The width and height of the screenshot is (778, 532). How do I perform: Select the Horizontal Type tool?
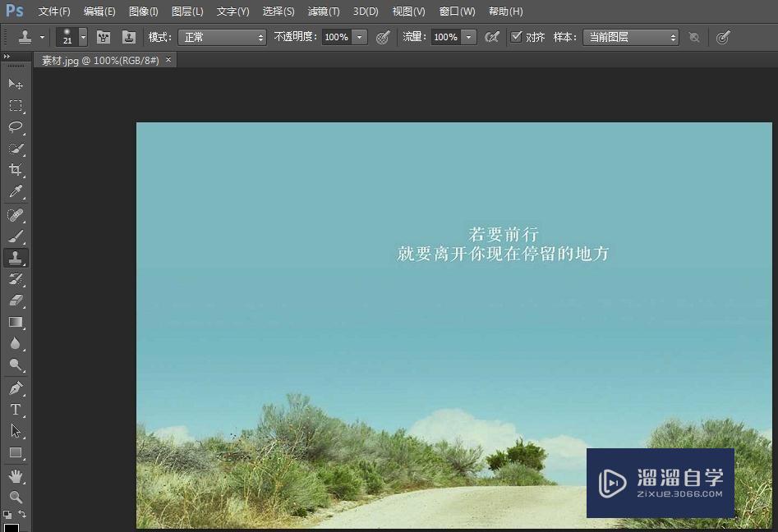(15, 409)
